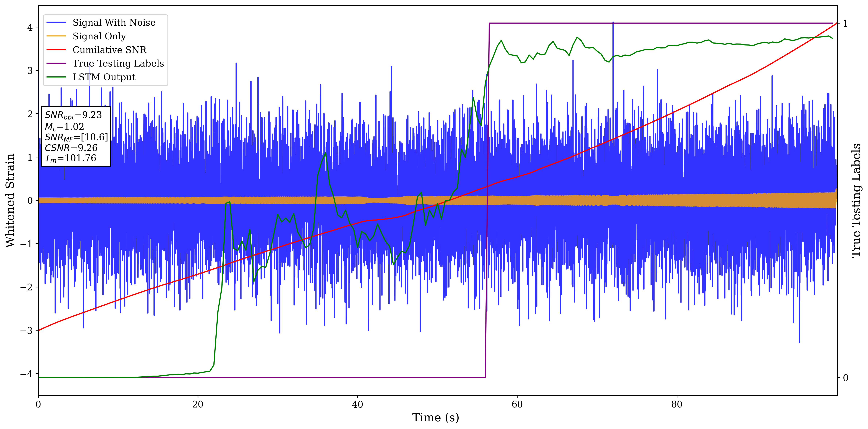The height and width of the screenshot is (429, 868).
Task: Click the x-axis tick label 60
Action: coord(517,404)
